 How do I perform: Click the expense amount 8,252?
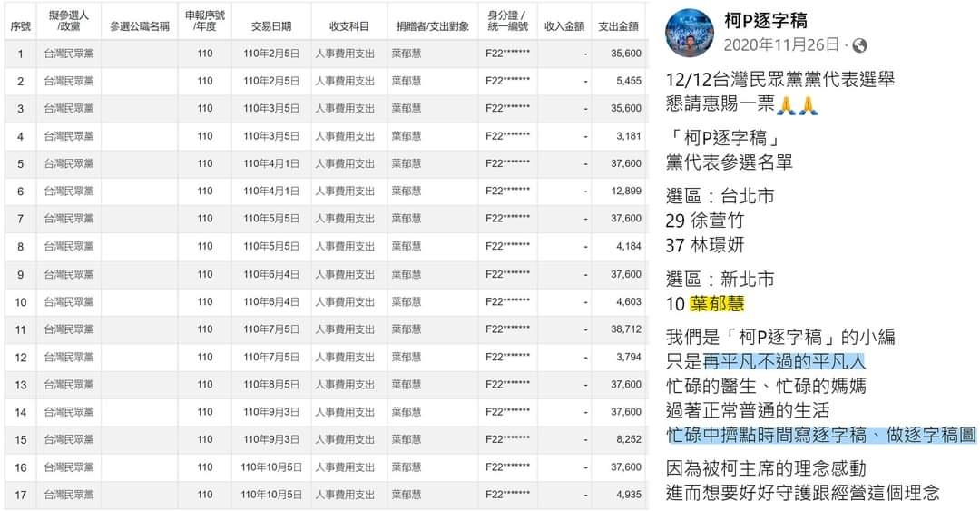pyautogui.click(x=628, y=439)
